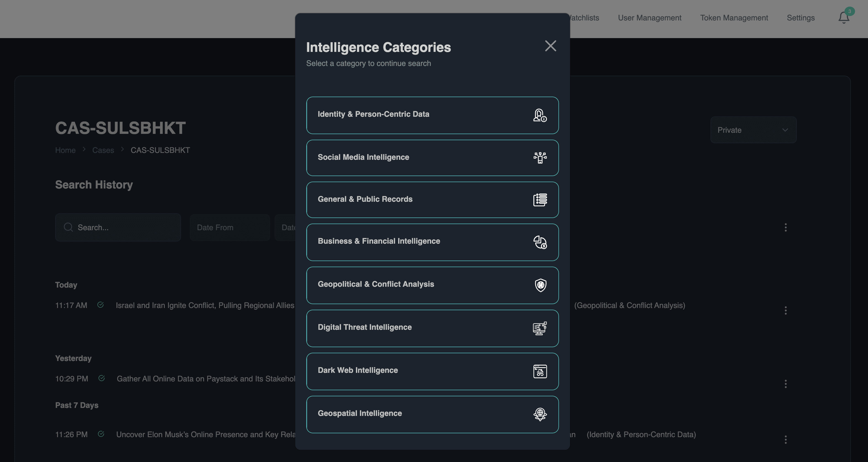
Task: Expand the Private visibility dropdown
Action: click(753, 130)
